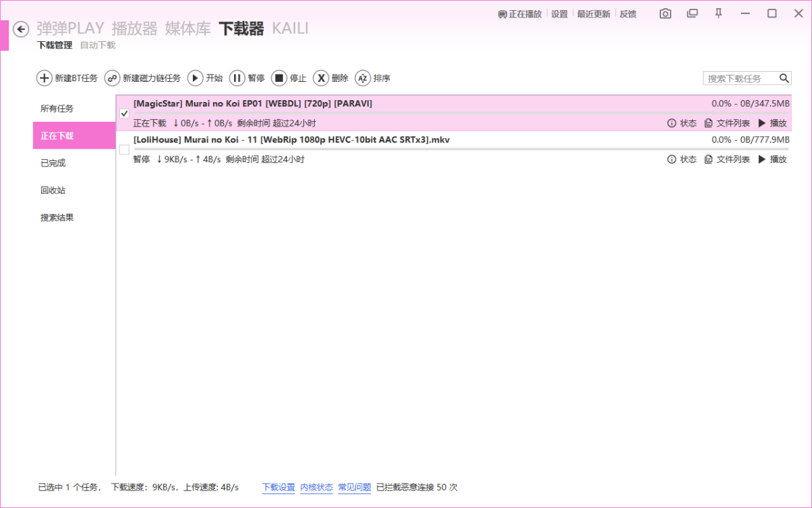
Task: Pin window with the pushpin icon
Action: click(719, 14)
